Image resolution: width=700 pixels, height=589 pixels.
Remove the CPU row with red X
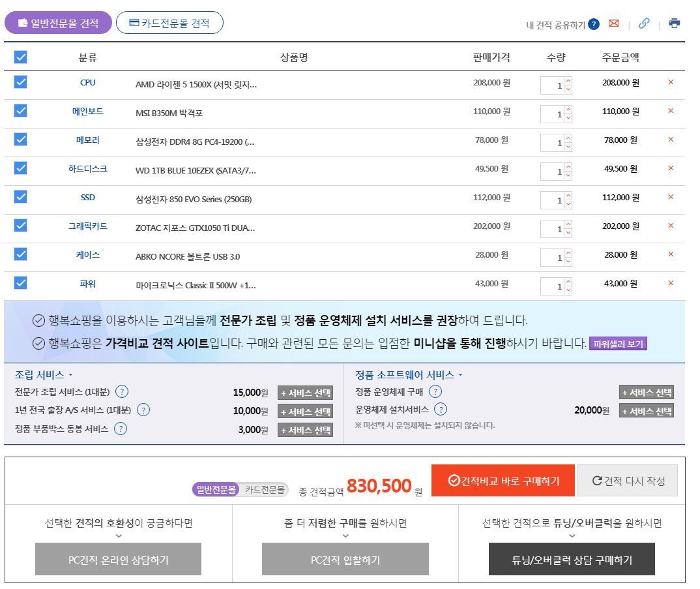671,83
